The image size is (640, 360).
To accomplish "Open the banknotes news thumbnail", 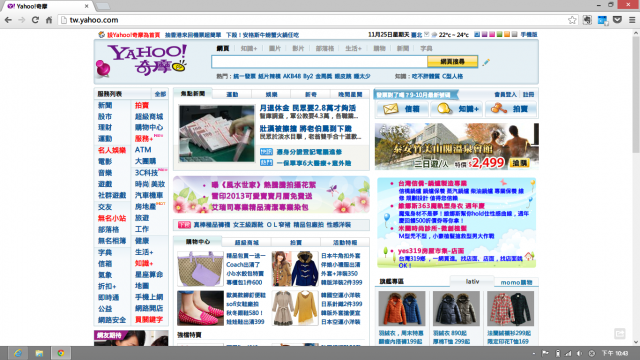I will point(217,133).
